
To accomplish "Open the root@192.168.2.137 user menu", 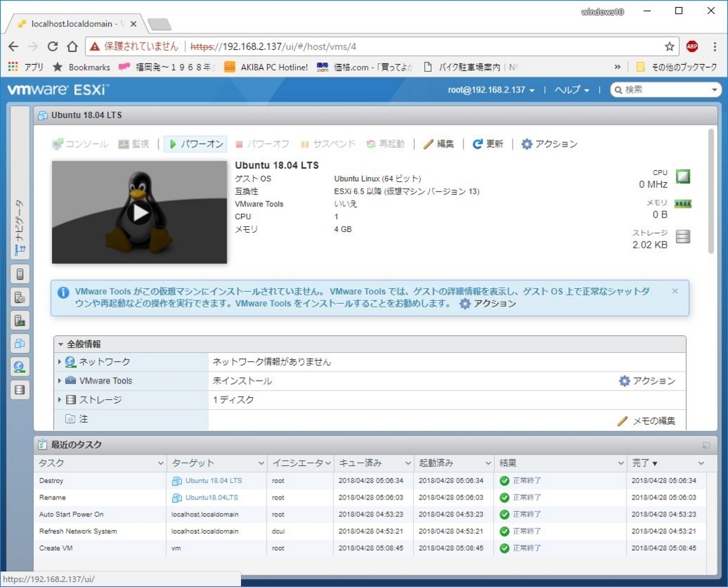I will coord(491,90).
